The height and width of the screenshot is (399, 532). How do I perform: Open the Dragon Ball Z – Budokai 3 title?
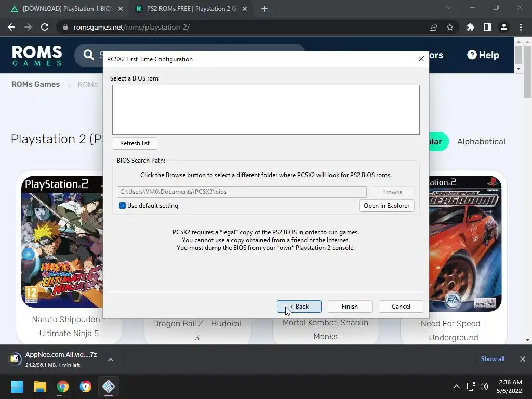click(x=197, y=330)
